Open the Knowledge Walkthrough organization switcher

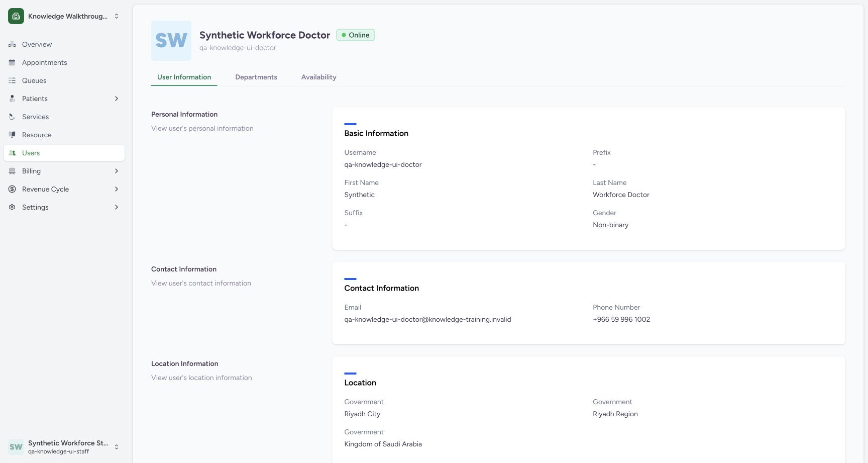point(64,16)
